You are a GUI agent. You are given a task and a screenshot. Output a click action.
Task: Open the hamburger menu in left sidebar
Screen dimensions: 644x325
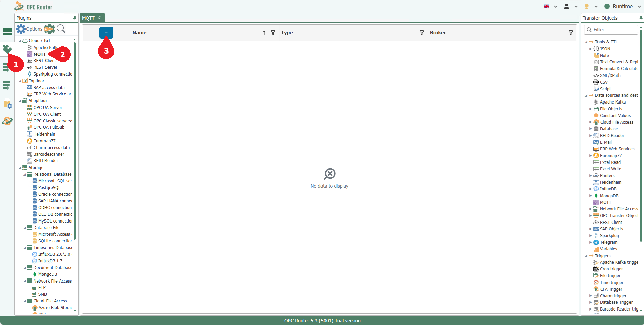tap(7, 31)
